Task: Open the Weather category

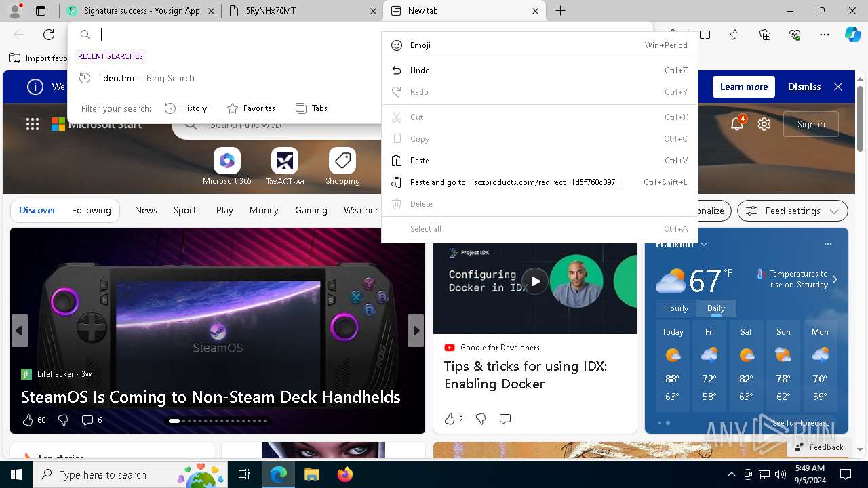Action: click(x=361, y=210)
